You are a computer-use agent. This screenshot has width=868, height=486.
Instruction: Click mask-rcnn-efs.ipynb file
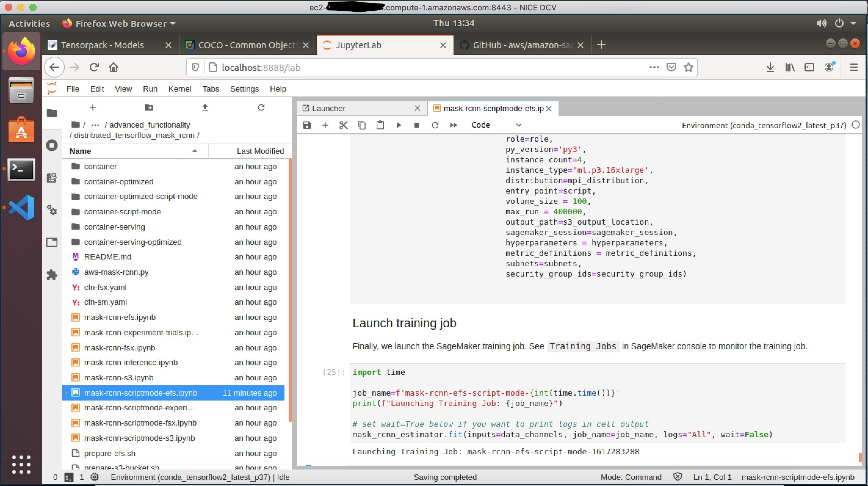pos(119,317)
